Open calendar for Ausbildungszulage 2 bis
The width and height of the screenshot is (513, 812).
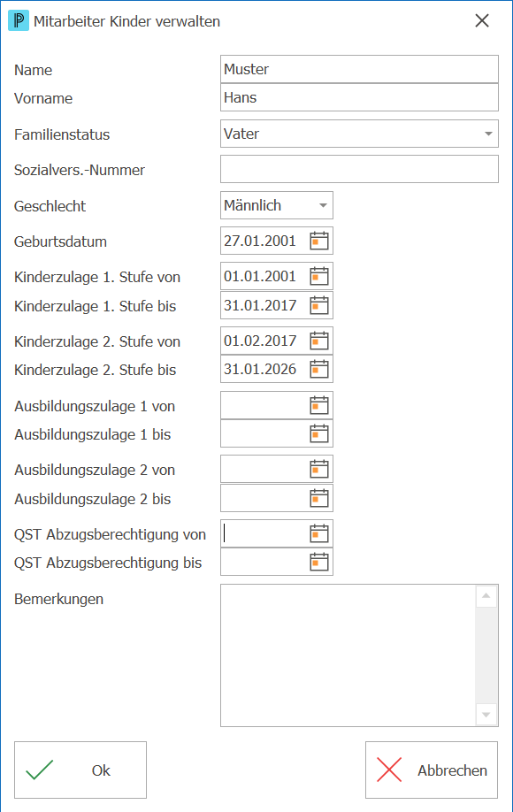point(319,498)
